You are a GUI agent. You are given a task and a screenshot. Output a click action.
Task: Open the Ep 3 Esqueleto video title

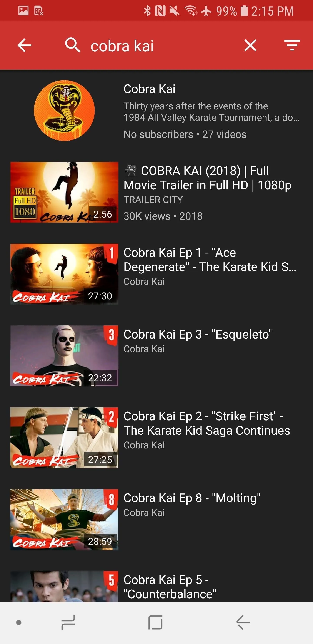tap(198, 334)
